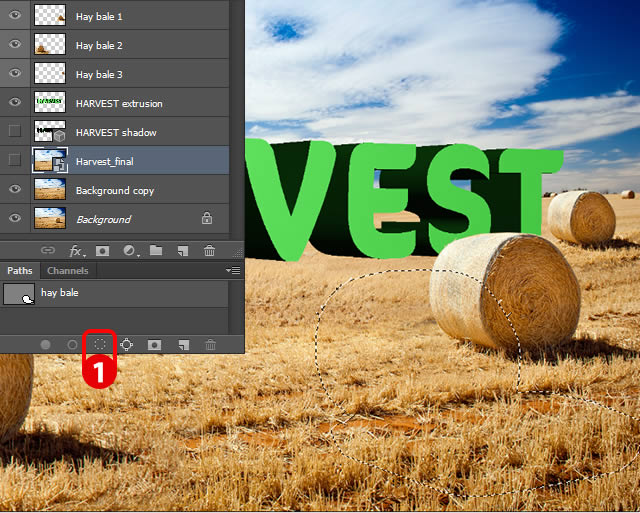640x513 pixels.
Task: Delete the current path
Action: click(210, 345)
